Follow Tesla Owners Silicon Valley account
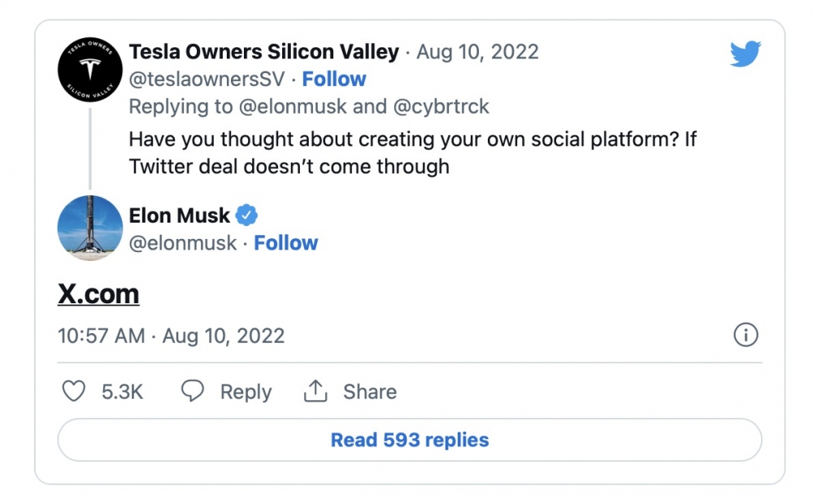Image resolution: width=813 pixels, height=504 pixels. [x=334, y=79]
